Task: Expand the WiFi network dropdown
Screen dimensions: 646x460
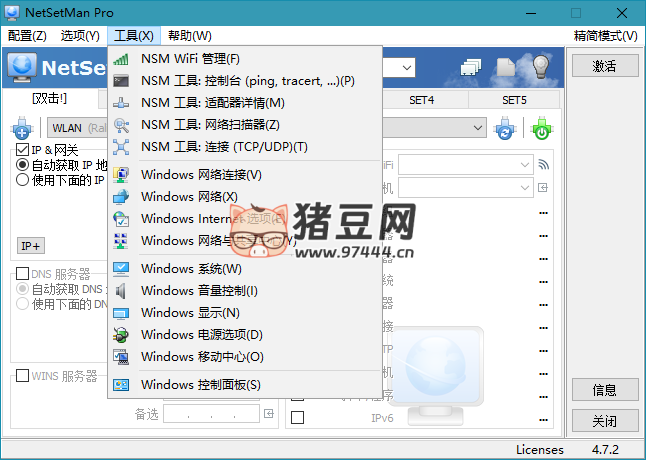Action: [525, 164]
